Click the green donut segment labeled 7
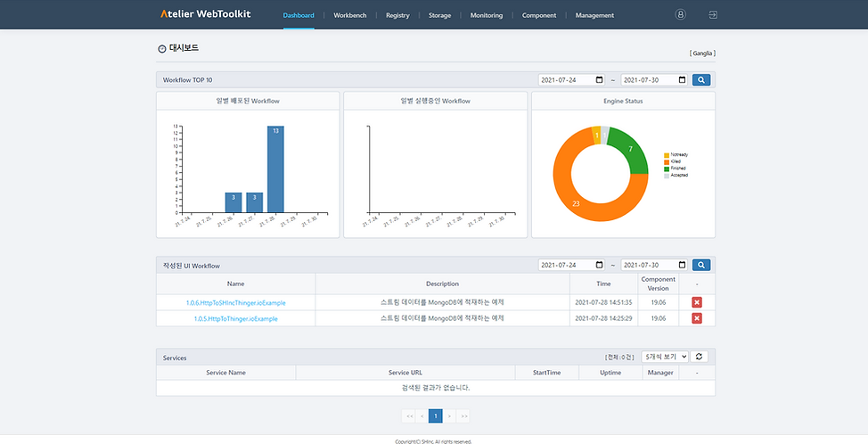868x444 pixels. (631, 151)
